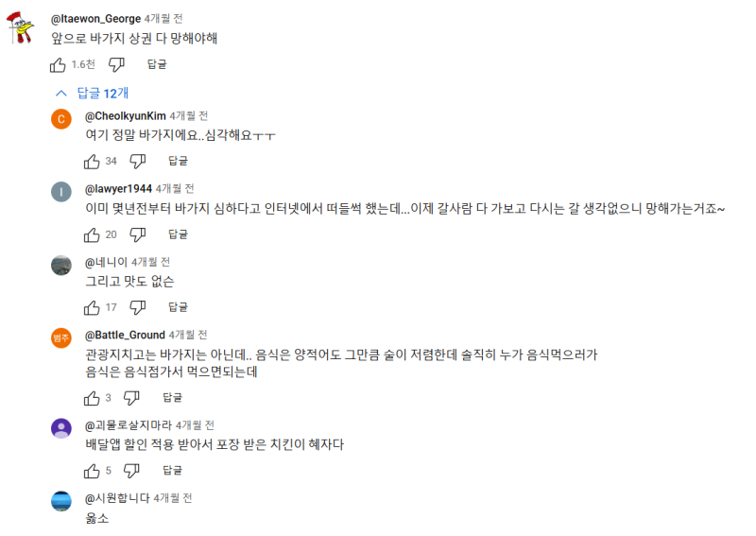756x536 pixels.
Task: Like the @Itaewon_George top comment
Action: click(x=58, y=64)
